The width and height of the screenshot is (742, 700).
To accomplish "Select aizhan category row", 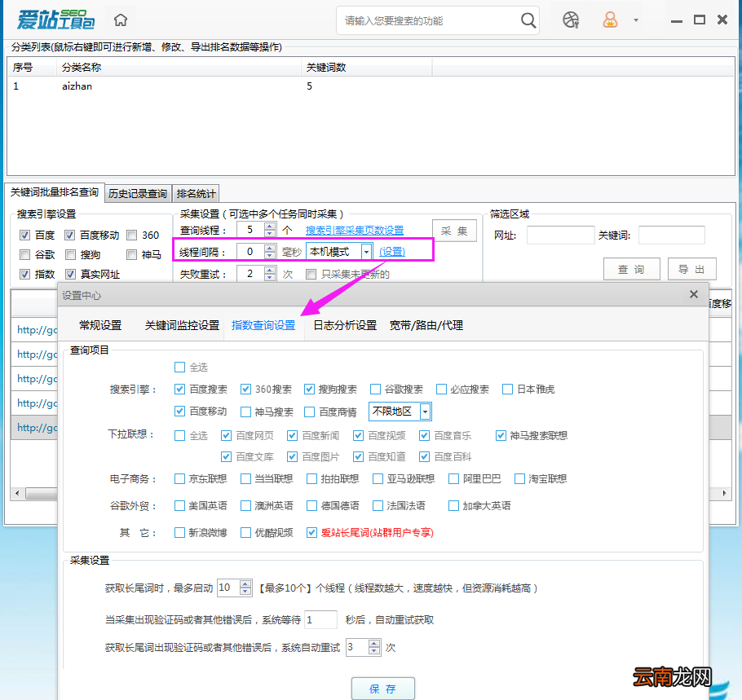I will point(370,86).
